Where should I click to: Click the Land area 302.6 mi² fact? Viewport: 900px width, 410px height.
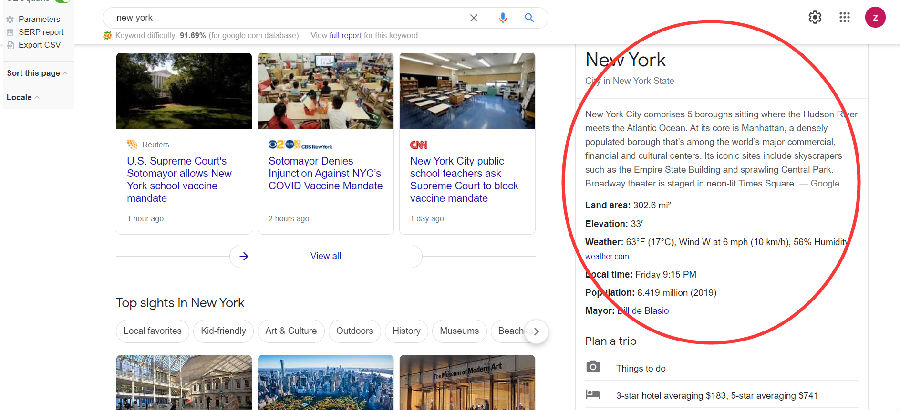coord(629,205)
